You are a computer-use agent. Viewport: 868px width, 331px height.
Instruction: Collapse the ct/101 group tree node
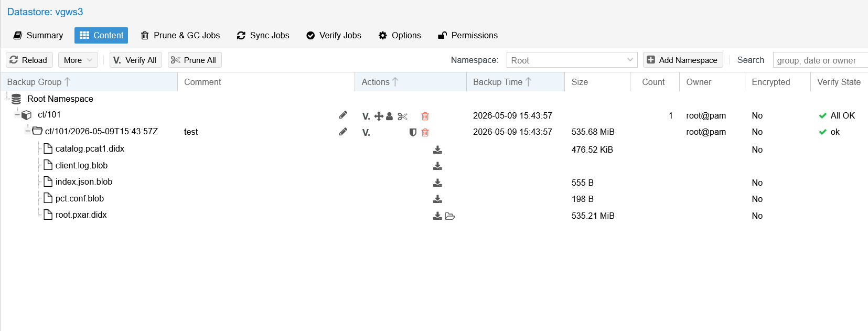pos(17,114)
